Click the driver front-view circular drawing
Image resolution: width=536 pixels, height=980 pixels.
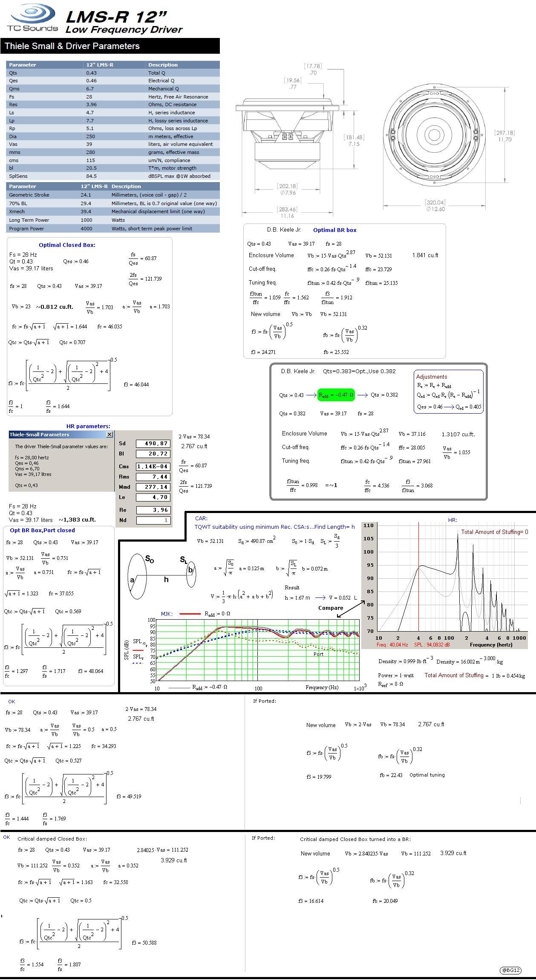point(435,135)
